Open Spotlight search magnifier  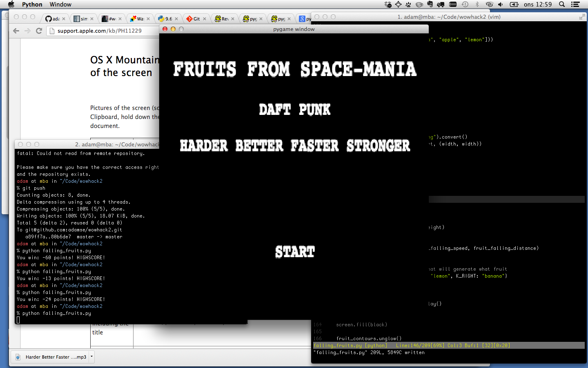(562, 4)
